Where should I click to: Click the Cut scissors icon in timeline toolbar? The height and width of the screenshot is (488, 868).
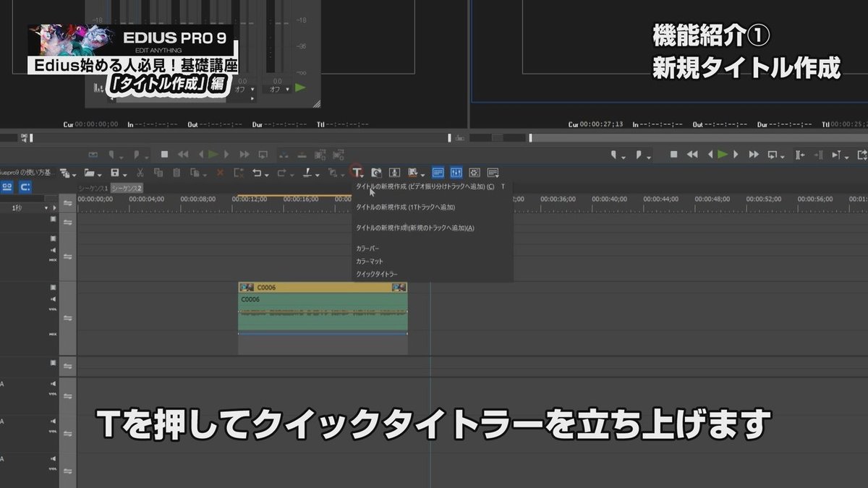point(140,173)
